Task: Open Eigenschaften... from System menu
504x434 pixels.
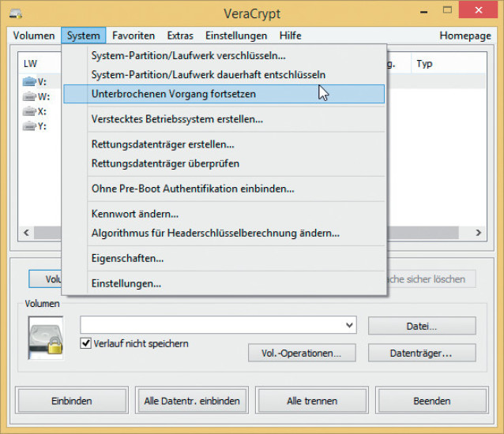Action: [224, 258]
